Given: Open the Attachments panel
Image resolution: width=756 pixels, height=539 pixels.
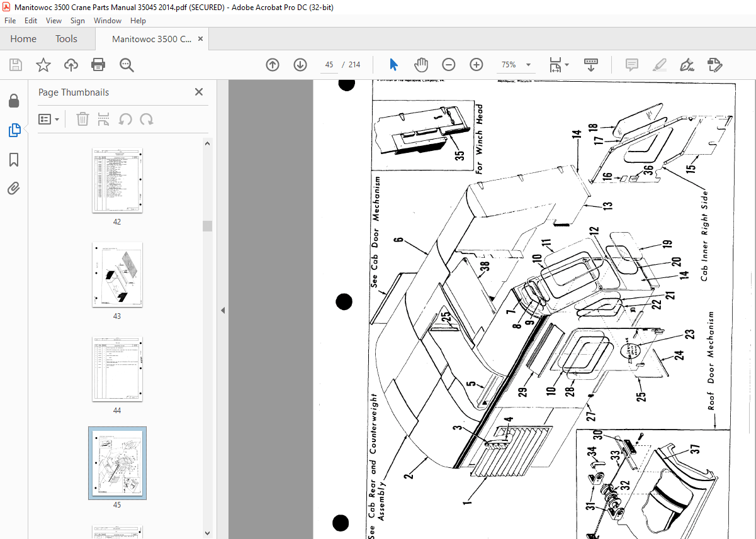Looking at the screenshot, I should (x=14, y=188).
